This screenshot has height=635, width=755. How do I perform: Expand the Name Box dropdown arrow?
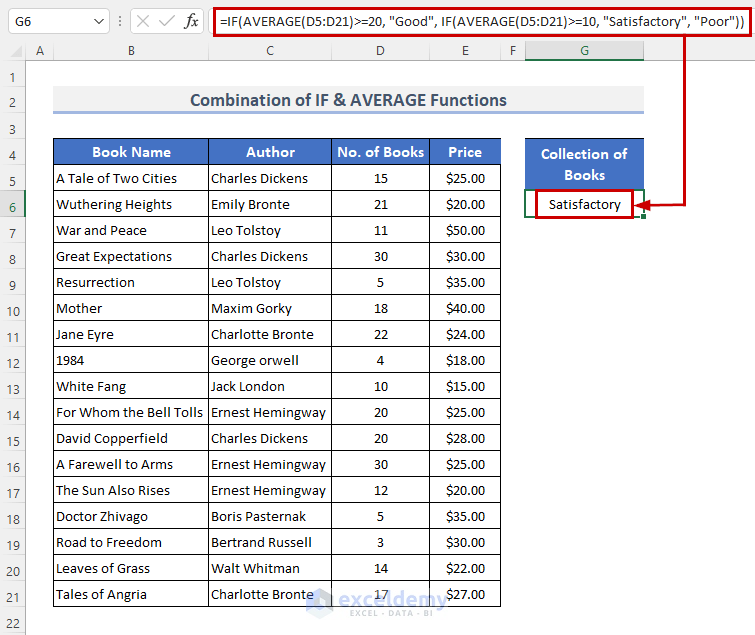pos(98,21)
